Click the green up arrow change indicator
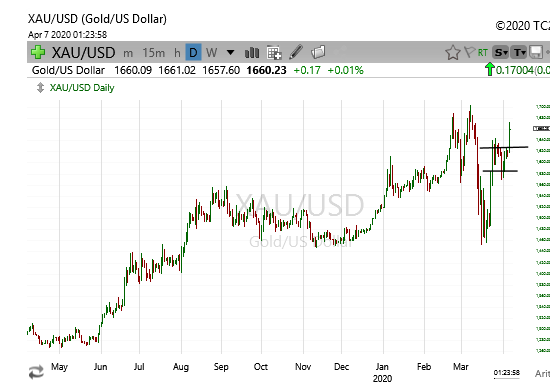This screenshot has width=550, height=385. tap(489, 69)
